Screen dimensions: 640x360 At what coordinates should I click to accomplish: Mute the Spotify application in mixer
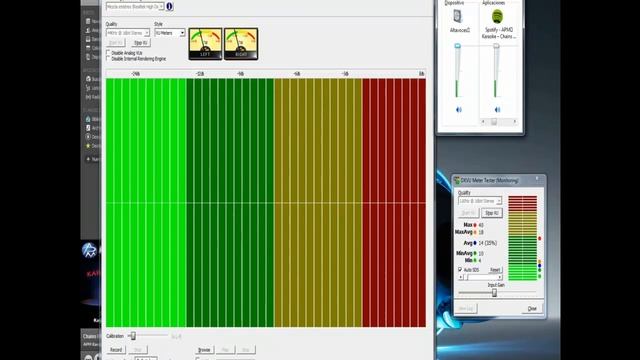coord(497,109)
